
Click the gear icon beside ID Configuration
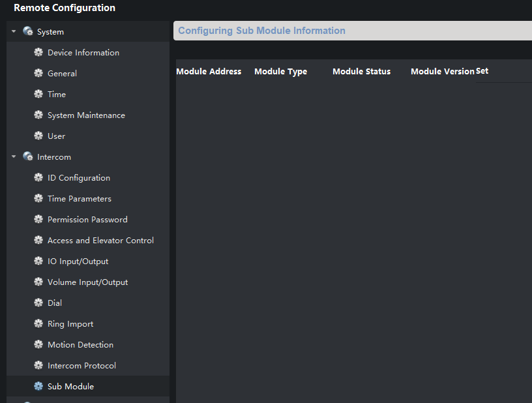pos(38,178)
